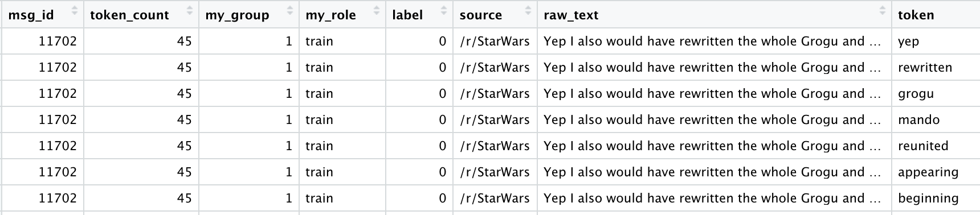
Task: Click raw_text cell in the 'reunited' row
Action: tap(714, 146)
